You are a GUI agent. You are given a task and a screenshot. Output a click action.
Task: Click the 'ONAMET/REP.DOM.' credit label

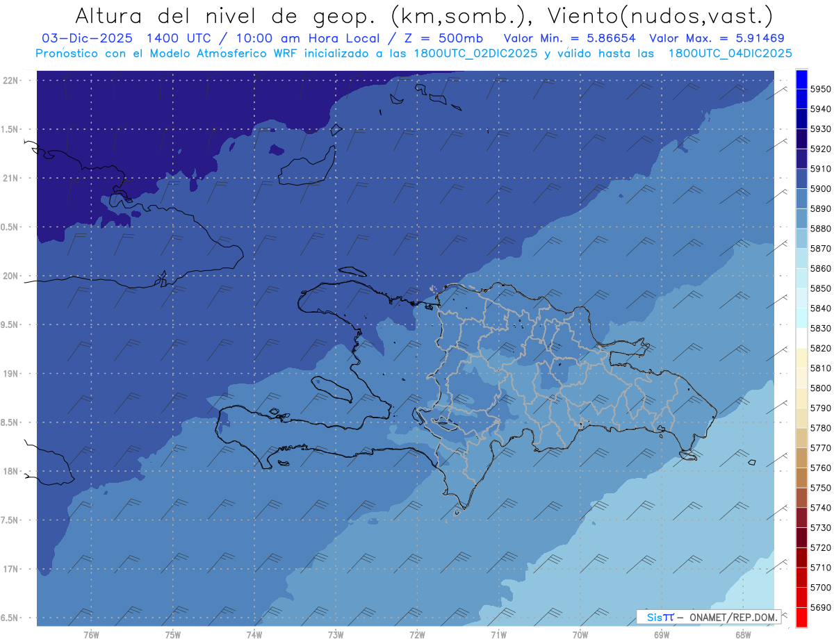[x=735, y=617]
